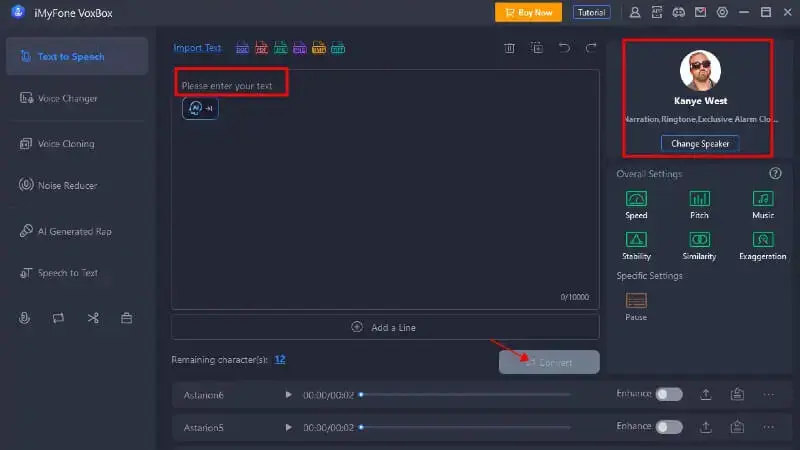Play the Astarion5 audio

288,427
